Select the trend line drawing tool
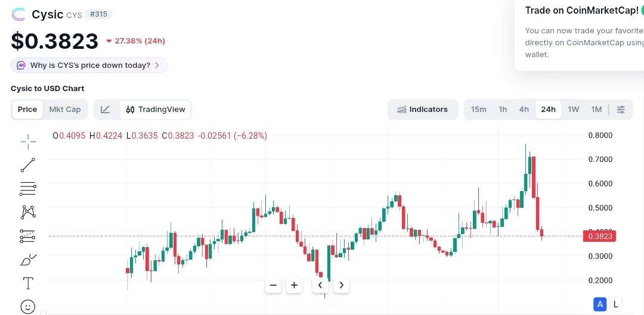644x315 pixels. [x=28, y=165]
